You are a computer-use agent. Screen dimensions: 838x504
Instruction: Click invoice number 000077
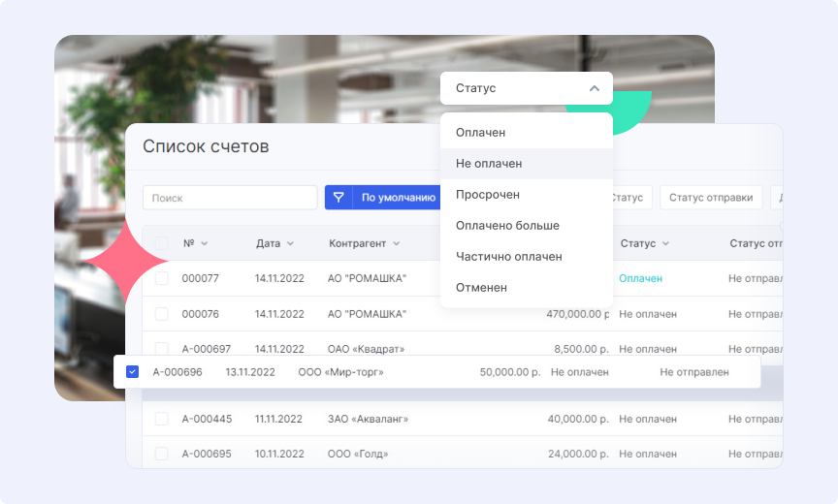click(201, 278)
